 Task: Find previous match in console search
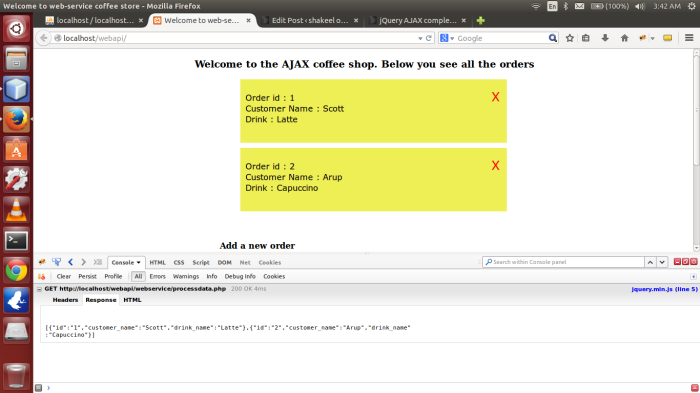[x=650, y=262]
